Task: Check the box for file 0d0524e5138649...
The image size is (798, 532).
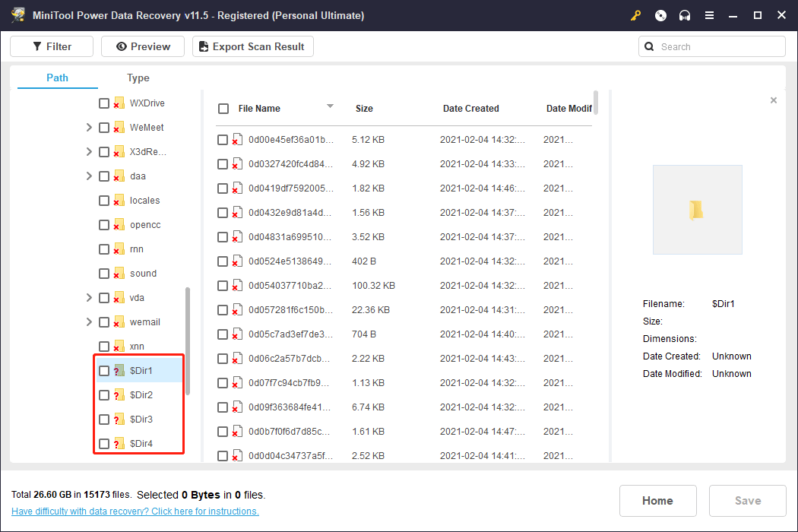Action: 223,261
